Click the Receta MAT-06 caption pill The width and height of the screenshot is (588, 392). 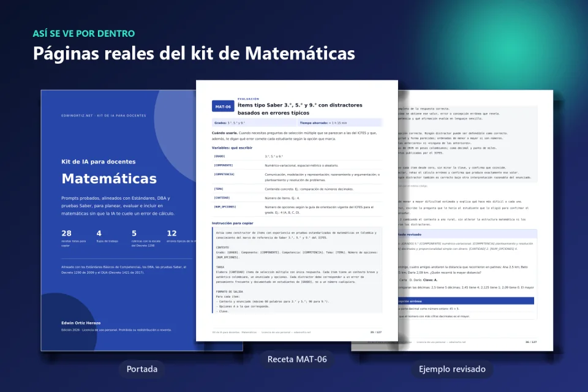point(297,360)
